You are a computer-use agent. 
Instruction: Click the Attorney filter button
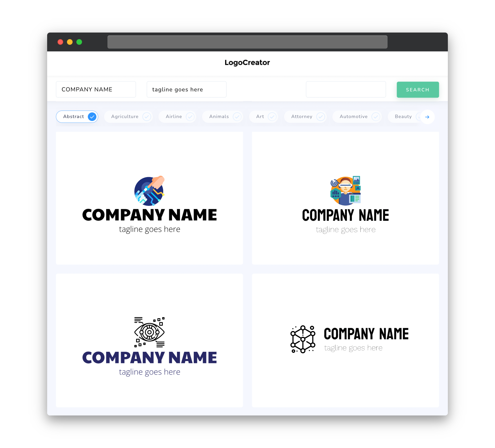click(307, 116)
